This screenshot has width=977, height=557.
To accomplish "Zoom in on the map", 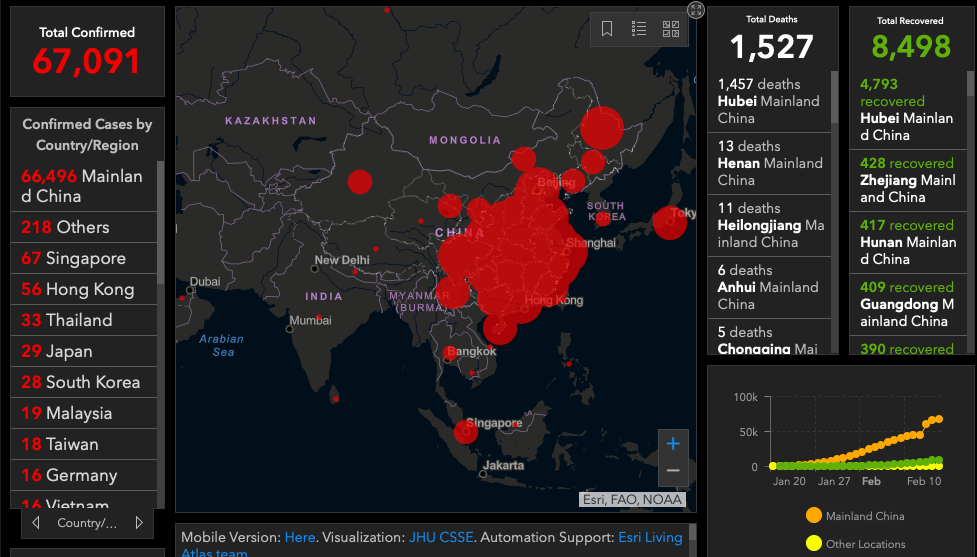I will tap(673, 444).
